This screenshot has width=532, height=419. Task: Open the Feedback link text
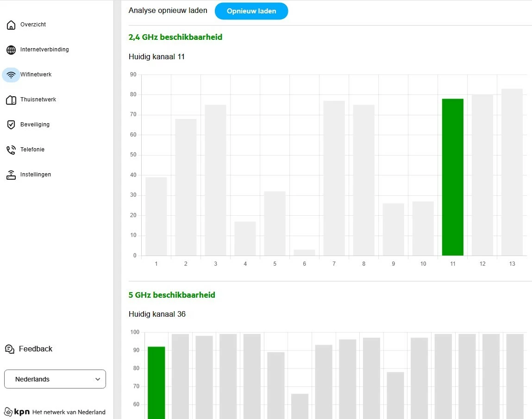[x=36, y=349]
